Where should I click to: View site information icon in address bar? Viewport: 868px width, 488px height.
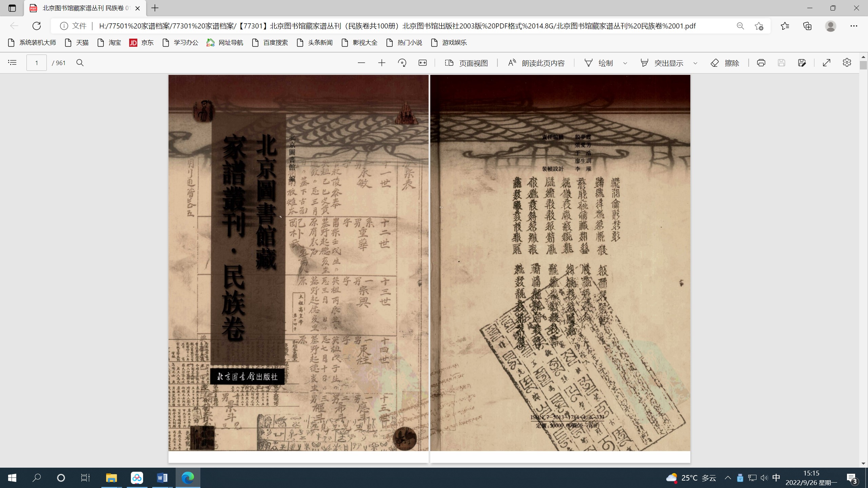pos(64,26)
